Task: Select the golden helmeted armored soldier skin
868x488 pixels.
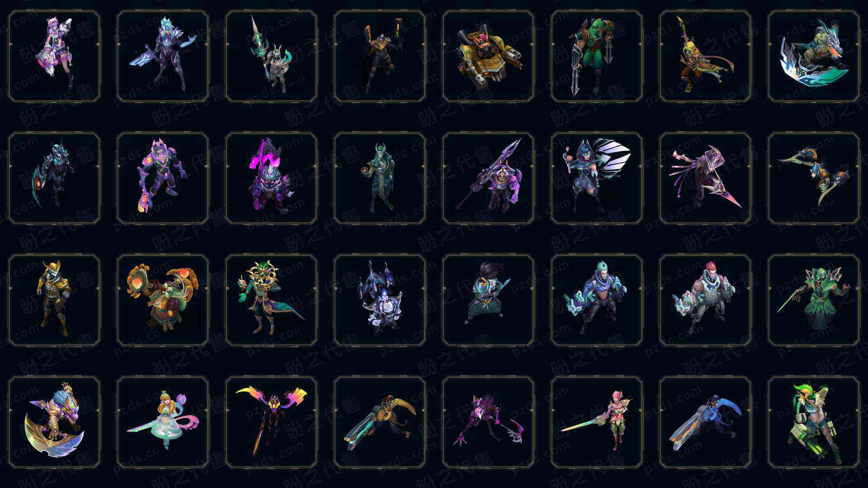Action: (54, 300)
